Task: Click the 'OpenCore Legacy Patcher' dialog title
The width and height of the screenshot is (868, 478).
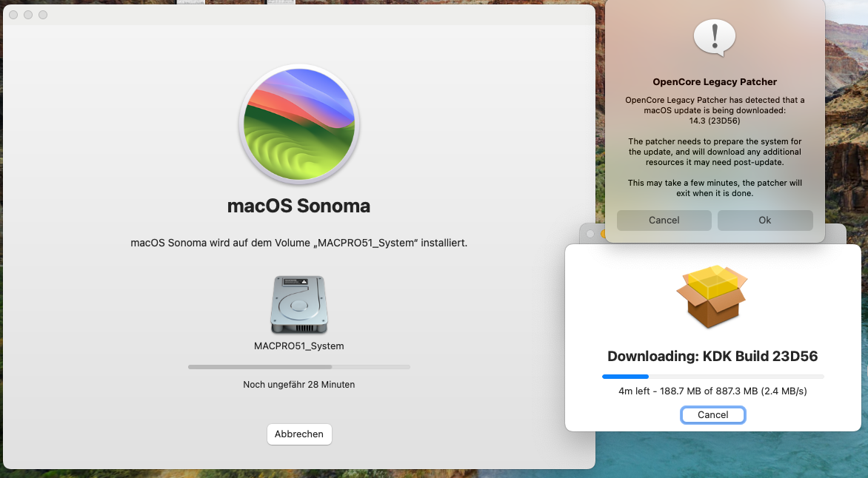Action: [715, 82]
